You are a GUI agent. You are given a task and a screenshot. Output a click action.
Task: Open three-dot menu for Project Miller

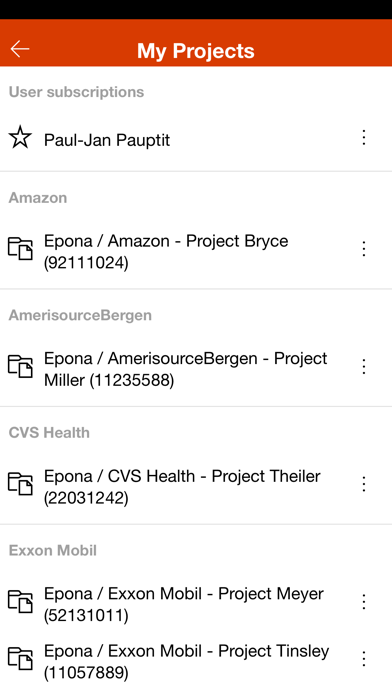[x=364, y=367]
